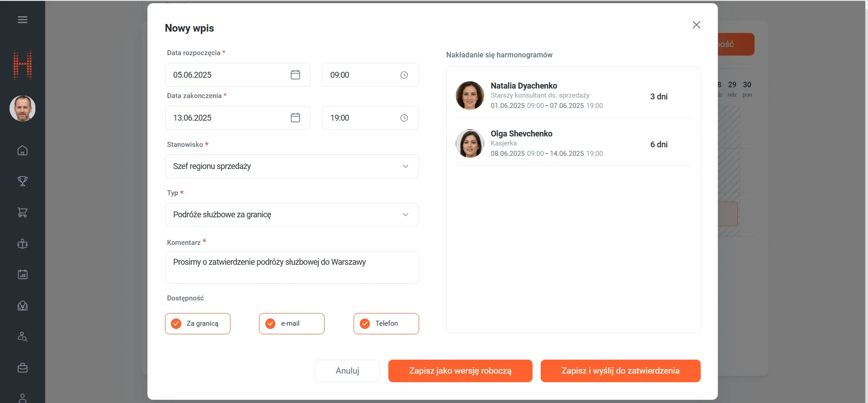868x403 pixels.
Task: Click the home icon in sidebar
Action: tap(23, 150)
